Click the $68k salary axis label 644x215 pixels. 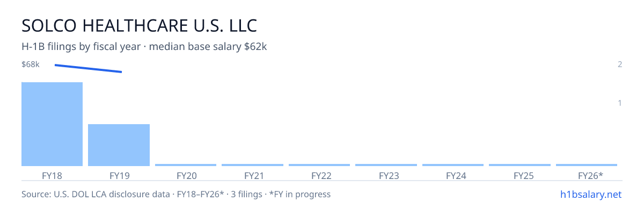click(31, 64)
